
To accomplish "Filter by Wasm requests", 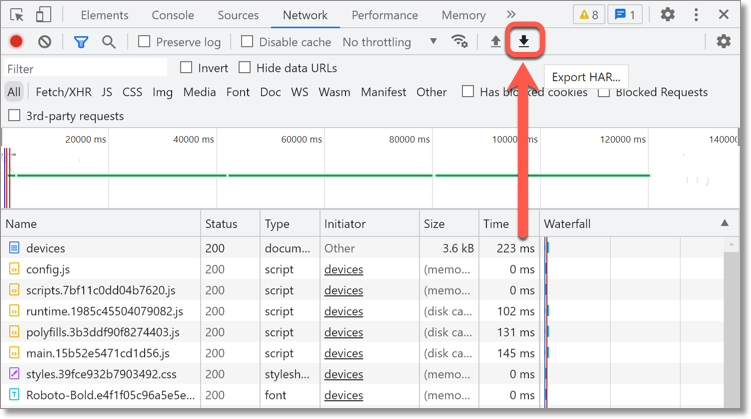I will click(x=334, y=92).
